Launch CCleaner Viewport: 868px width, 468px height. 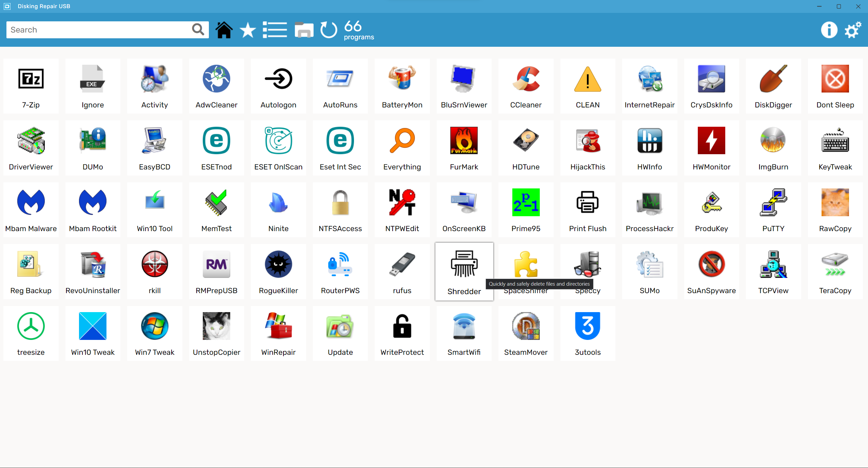pos(526,86)
